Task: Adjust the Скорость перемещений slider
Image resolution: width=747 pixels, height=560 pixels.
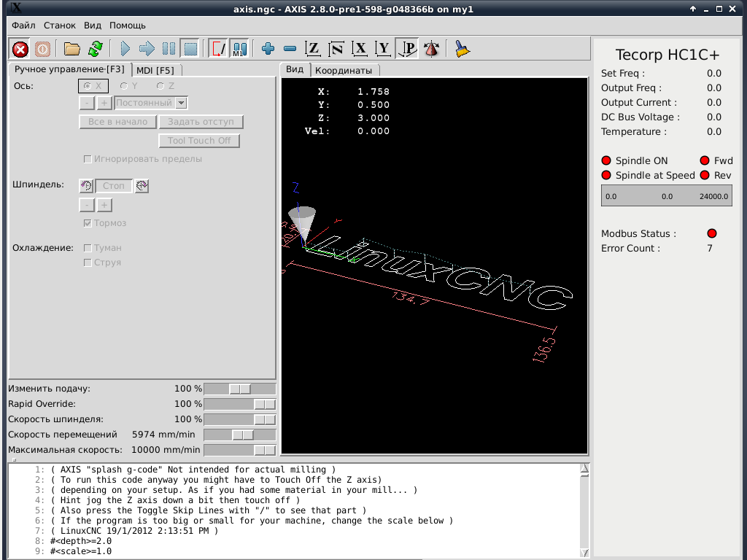Action: coord(242,435)
